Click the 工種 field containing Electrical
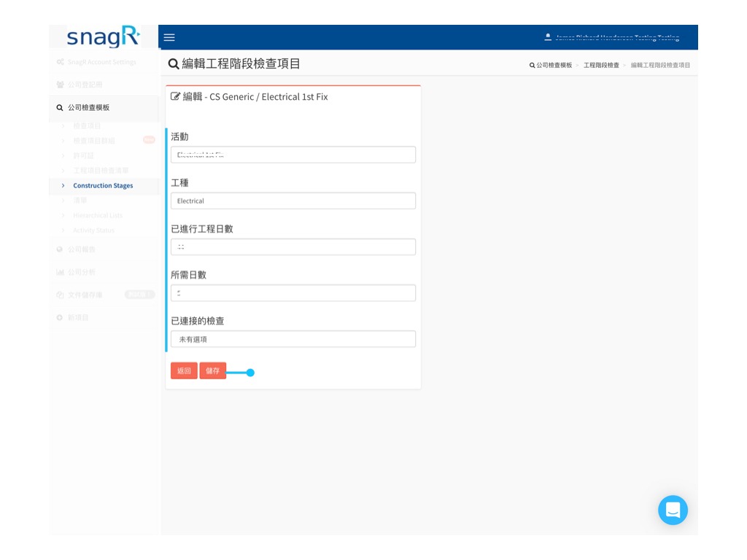747x560 pixels. tap(293, 201)
